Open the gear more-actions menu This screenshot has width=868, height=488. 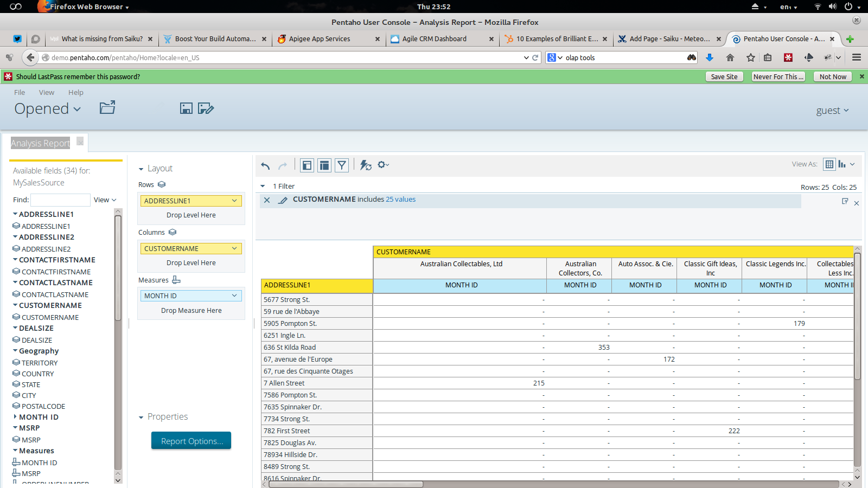(384, 165)
